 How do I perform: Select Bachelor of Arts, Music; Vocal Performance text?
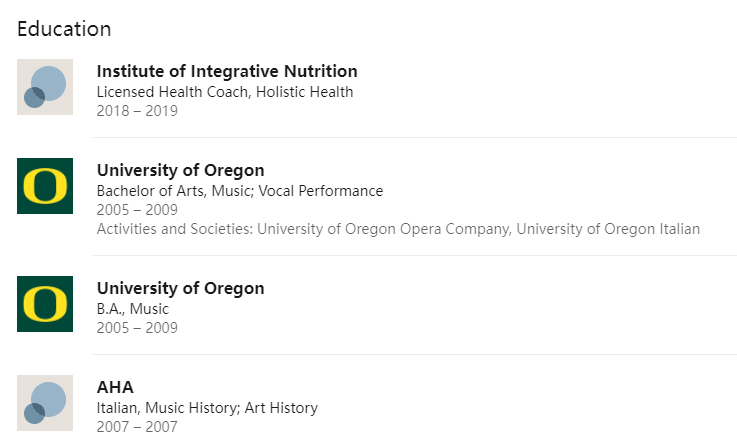[x=240, y=191]
